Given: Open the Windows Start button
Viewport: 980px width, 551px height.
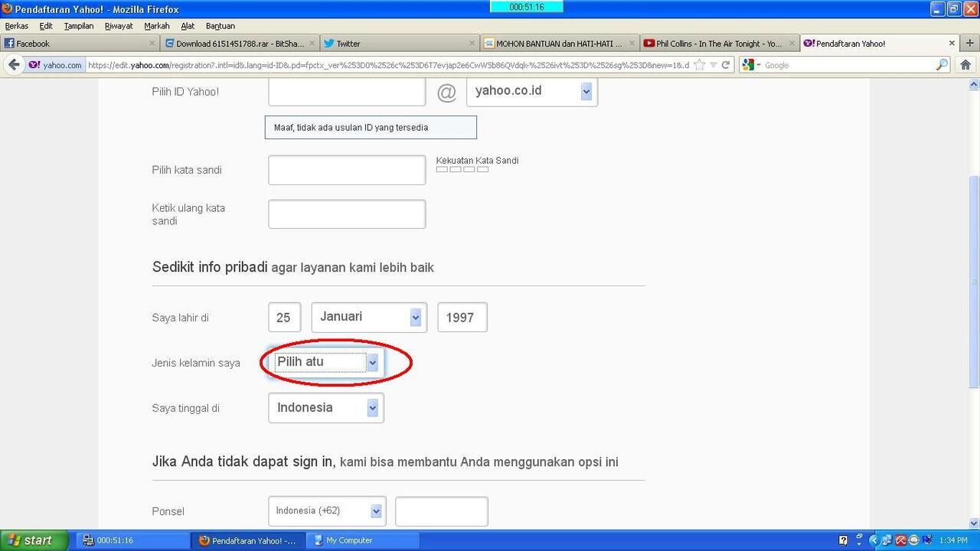Looking at the screenshot, I should click(x=34, y=540).
